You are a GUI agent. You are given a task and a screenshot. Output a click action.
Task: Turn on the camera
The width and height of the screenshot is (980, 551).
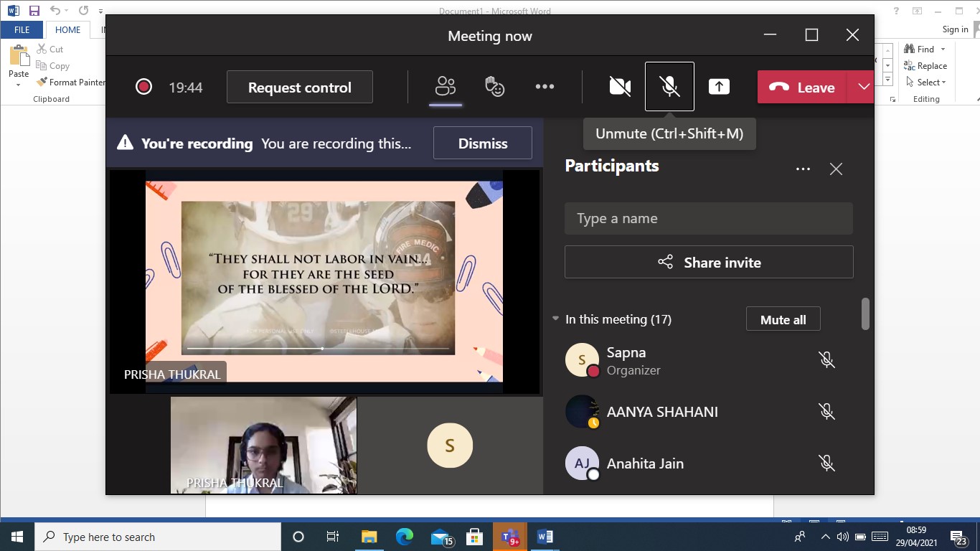point(620,87)
